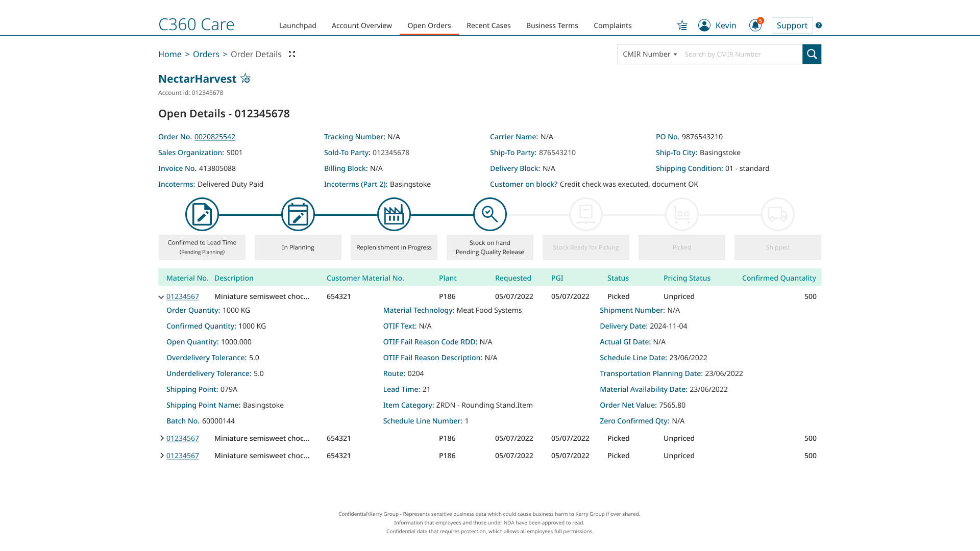This screenshot has height=551, width=980.
Task: Click the Orders breadcrumb link
Action: click(x=206, y=54)
